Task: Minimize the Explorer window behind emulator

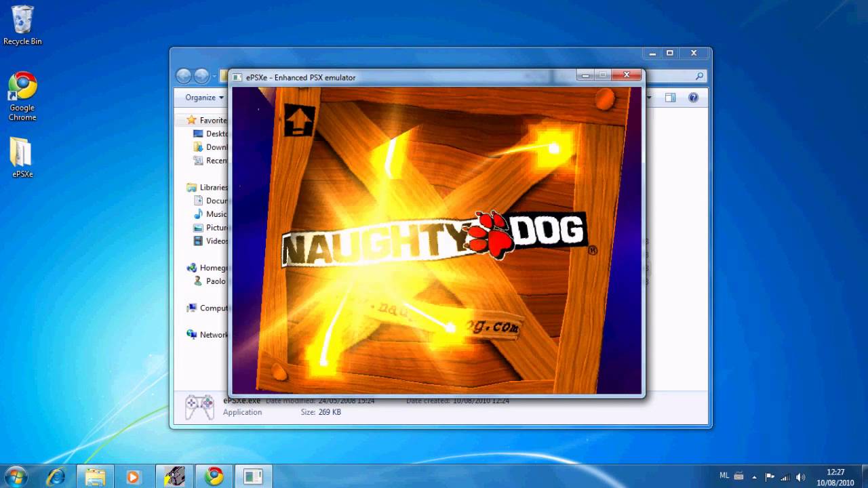Action: (x=652, y=54)
